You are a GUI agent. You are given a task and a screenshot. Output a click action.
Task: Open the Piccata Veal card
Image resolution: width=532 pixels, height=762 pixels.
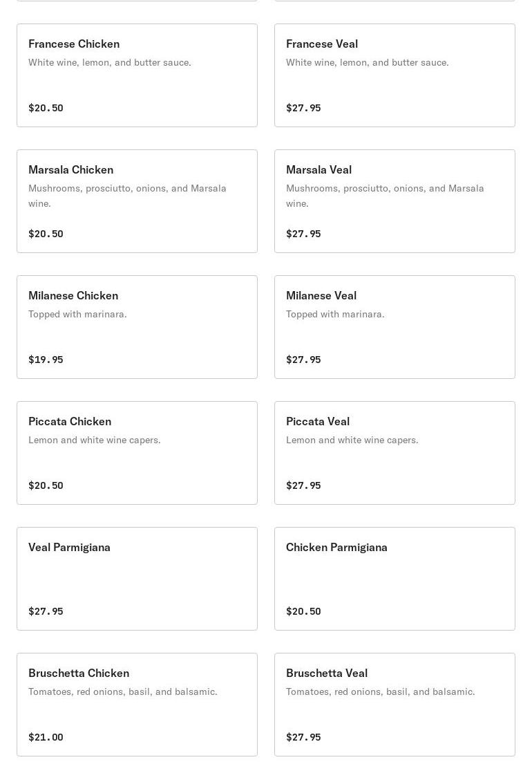click(395, 453)
